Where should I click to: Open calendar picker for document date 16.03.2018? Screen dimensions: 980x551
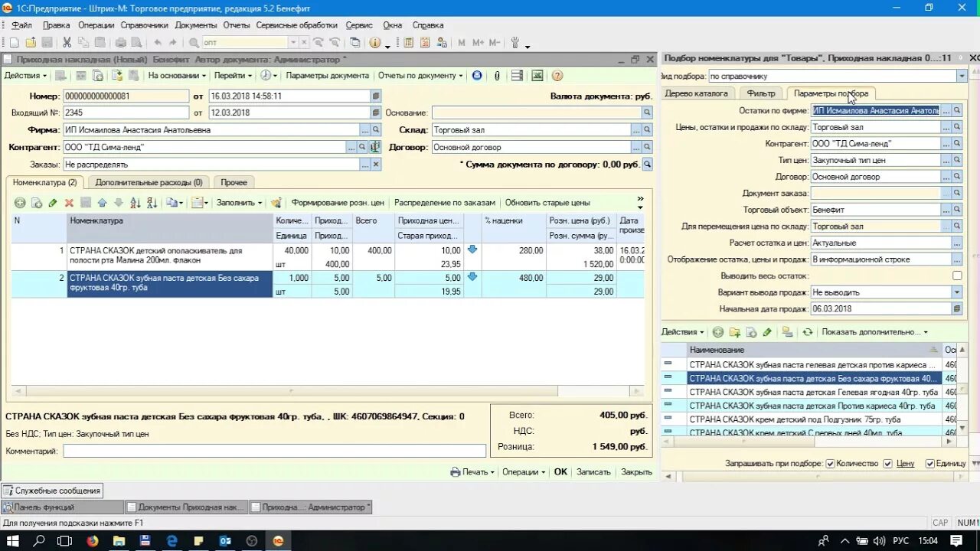[375, 96]
